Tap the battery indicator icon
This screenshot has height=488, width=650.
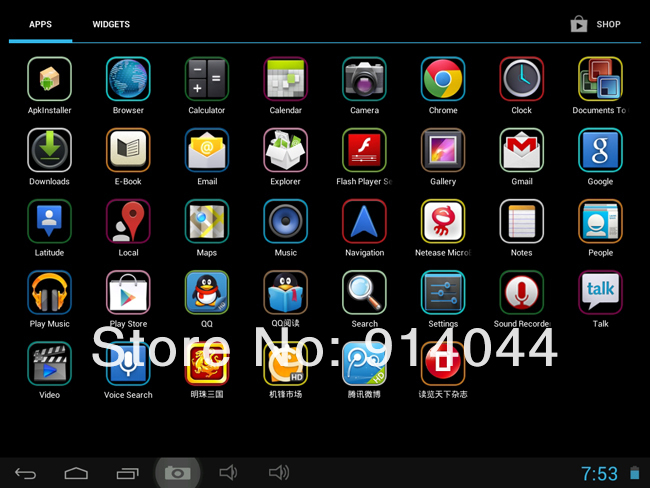pos(634,473)
